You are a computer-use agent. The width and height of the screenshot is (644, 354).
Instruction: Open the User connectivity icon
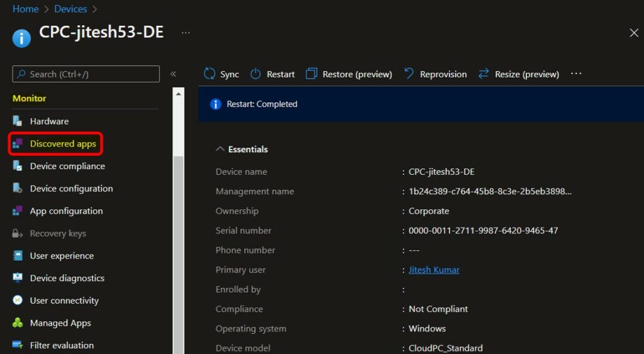tap(17, 300)
